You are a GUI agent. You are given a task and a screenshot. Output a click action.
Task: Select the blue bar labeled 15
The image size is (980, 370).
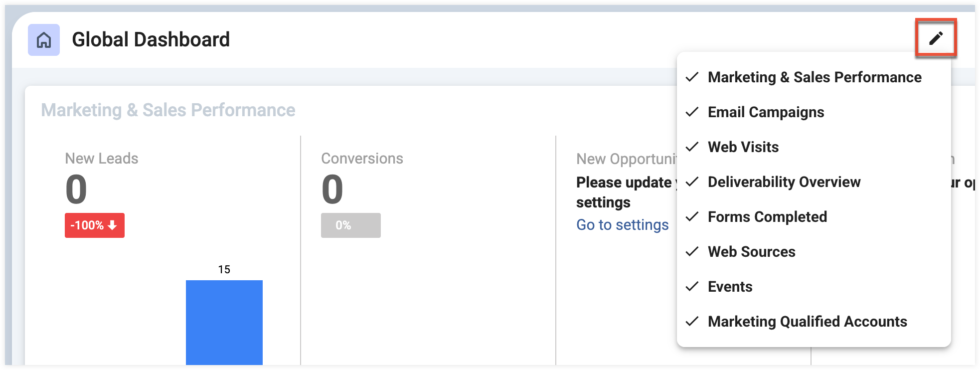(224, 322)
